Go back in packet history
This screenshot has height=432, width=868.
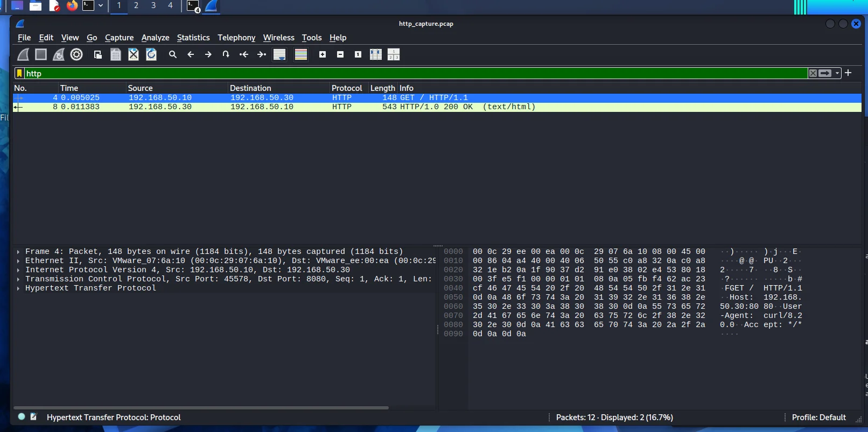191,54
